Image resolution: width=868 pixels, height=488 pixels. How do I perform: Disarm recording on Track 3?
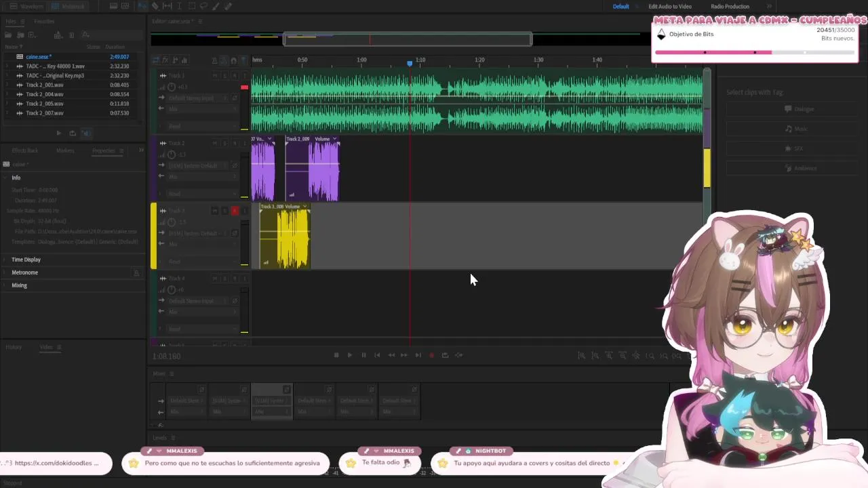click(235, 211)
